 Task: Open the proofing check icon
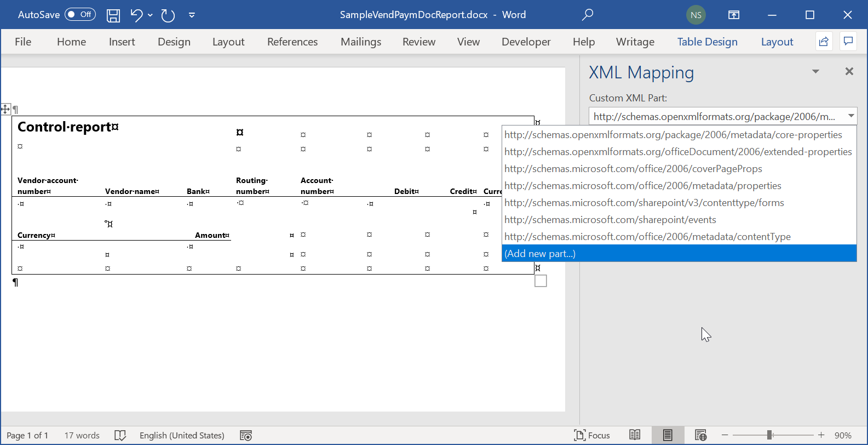[x=120, y=435]
